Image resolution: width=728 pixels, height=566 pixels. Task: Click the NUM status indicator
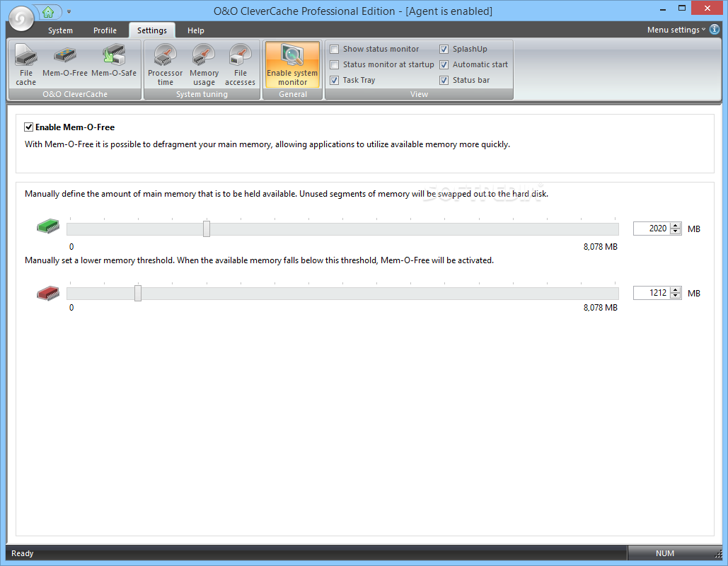coord(665,553)
